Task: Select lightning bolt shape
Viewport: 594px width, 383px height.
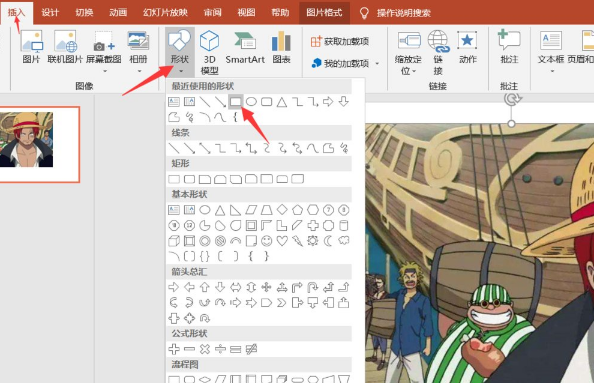Action: coord(297,241)
